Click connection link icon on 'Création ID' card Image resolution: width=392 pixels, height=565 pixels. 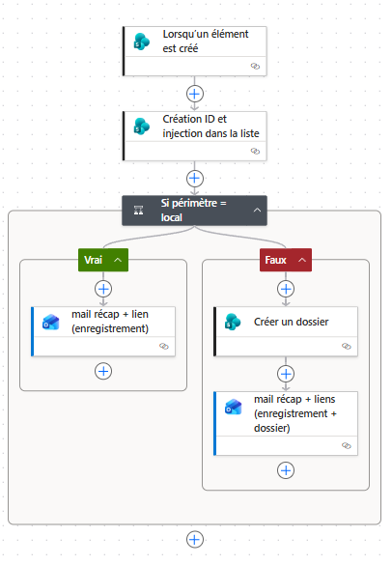coord(255,151)
